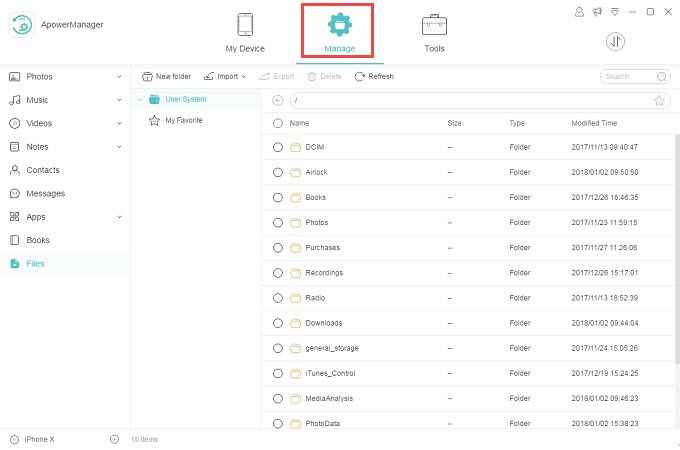Toggle the select-all circle beside Name

(278, 123)
